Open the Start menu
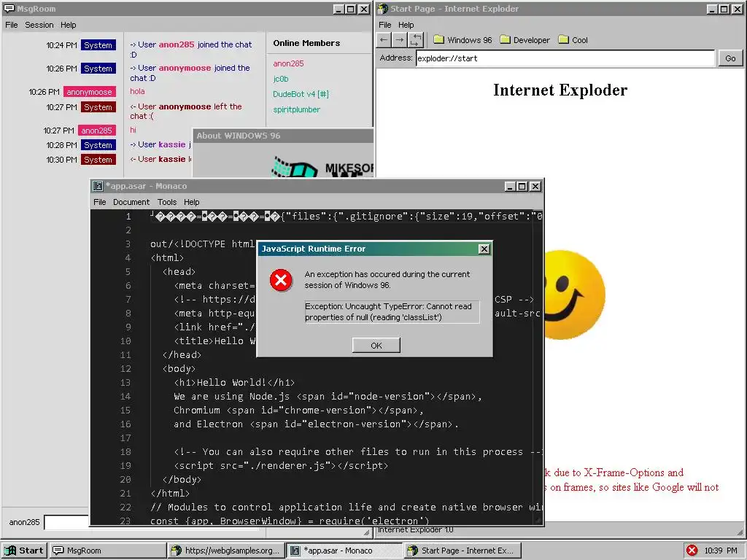Viewport: 747px width, 560px height. pyautogui.click(x=24, y=551)
